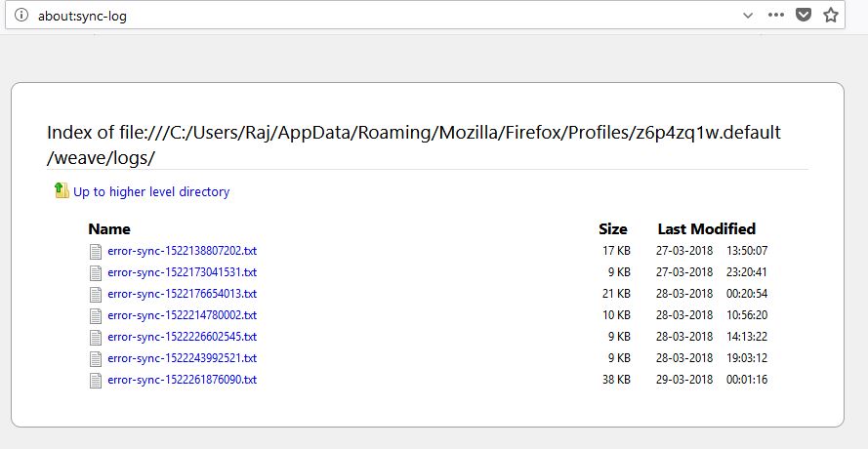This screenshot has height=449, width=868.
Task: Go up to higher level directory
Action: point(151,192)
